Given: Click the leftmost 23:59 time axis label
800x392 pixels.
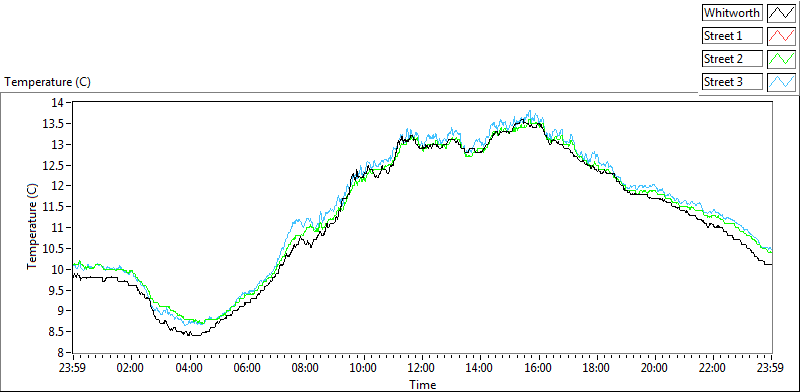Looking at the screenshot, I should 73,368.
